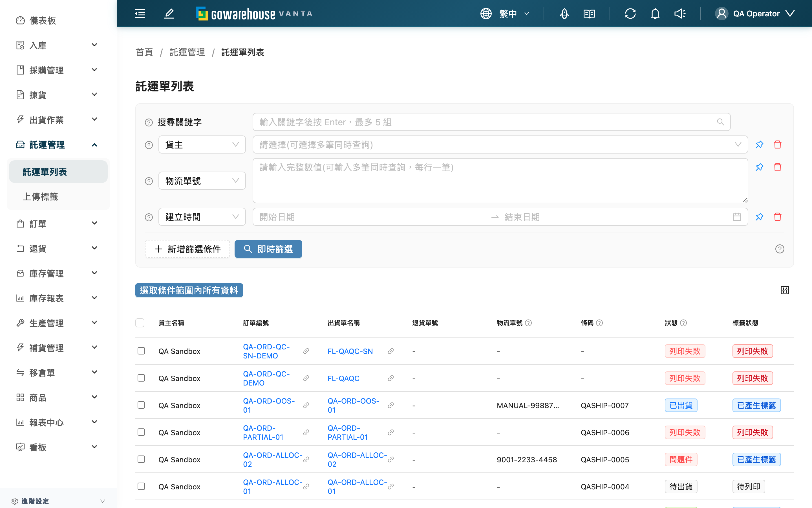Delete the 物流單號 filter row
The height and width of the screenshot is (508, 812).
click(x=777, y=167)
